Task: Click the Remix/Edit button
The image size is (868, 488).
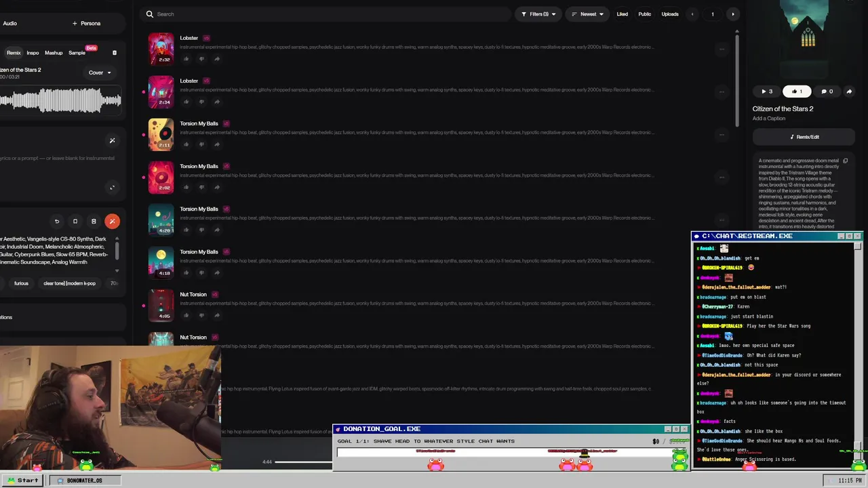Action: coord(804,137)
